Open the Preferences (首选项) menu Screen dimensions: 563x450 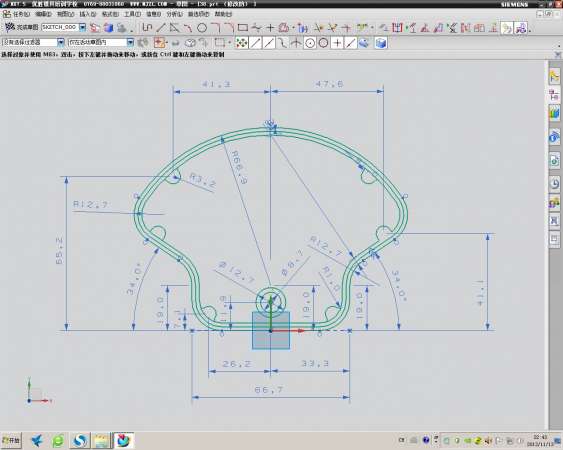[198, 14]
